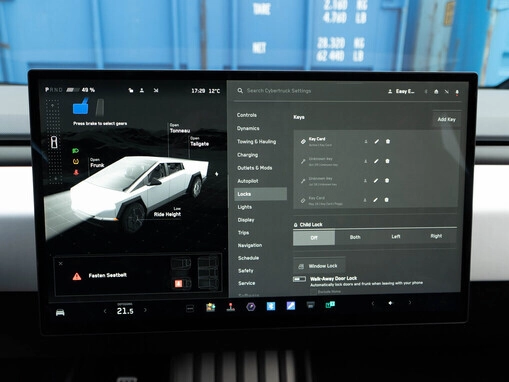Raise the volume with right chevron
This screenshot has height=382, width=509.
coord(410,303)
